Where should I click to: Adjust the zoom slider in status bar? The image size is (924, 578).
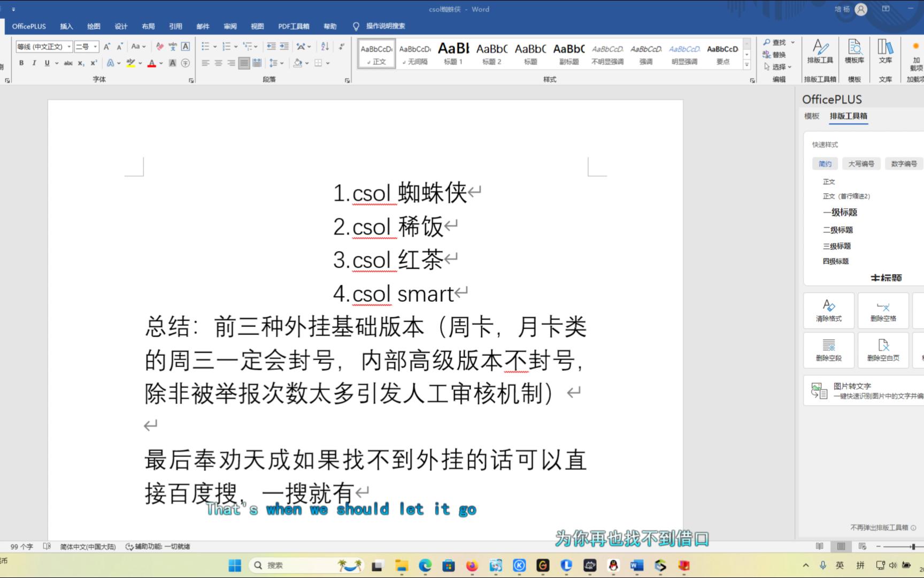coord(913,546)
